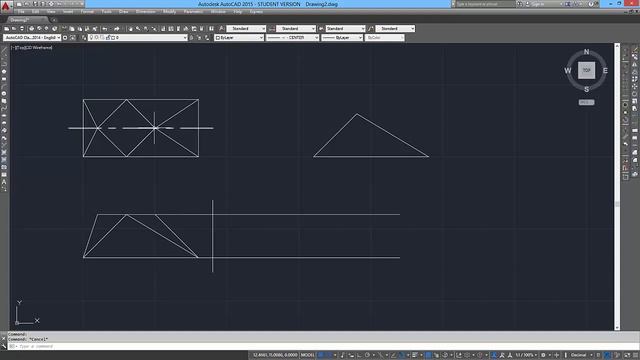This screenshot has width=640, height=360.
Task: Click the 1:1 annotation scale value
Action: (x=523, y=355)
